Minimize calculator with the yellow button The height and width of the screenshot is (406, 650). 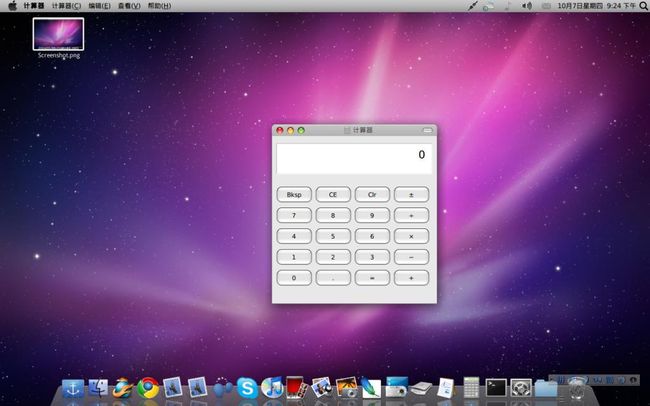[x=291, y=130]
